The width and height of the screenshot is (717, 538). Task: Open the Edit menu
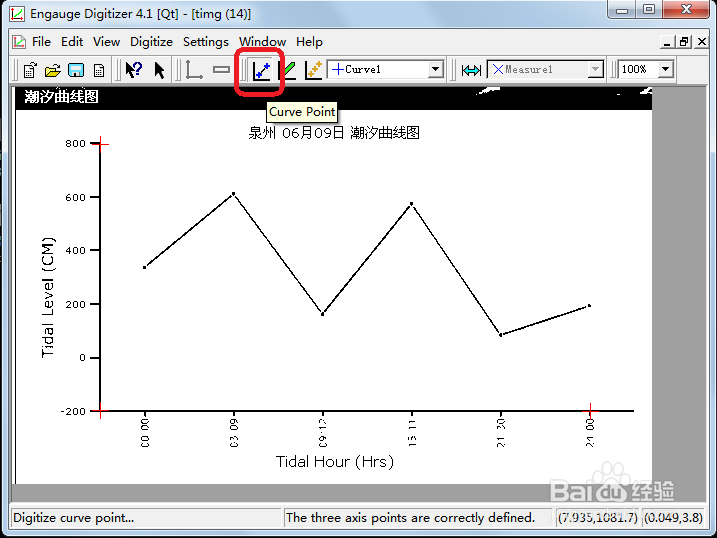[x=72, y=42]
